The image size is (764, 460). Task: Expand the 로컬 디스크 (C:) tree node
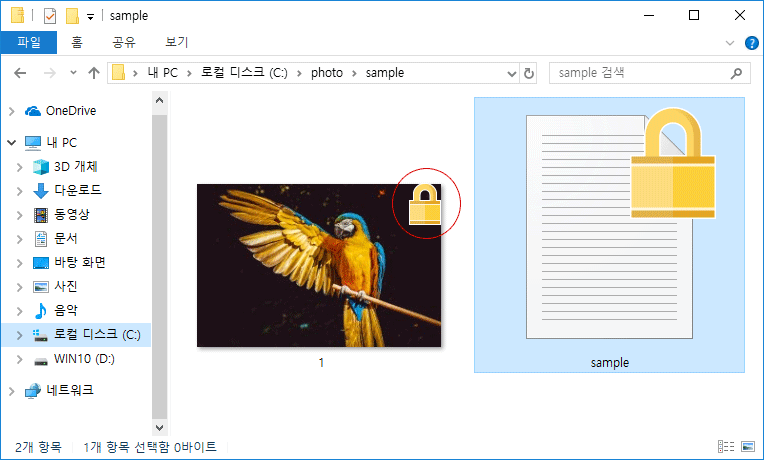(19, 335)
